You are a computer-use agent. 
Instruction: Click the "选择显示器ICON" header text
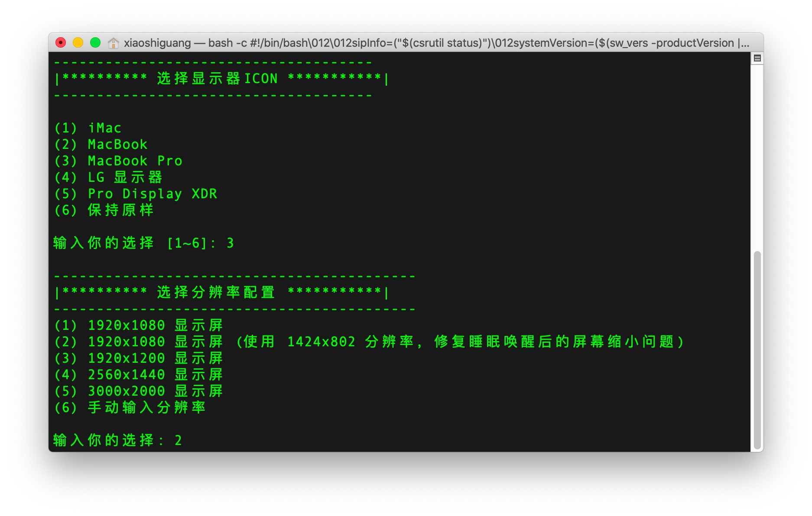217,79
